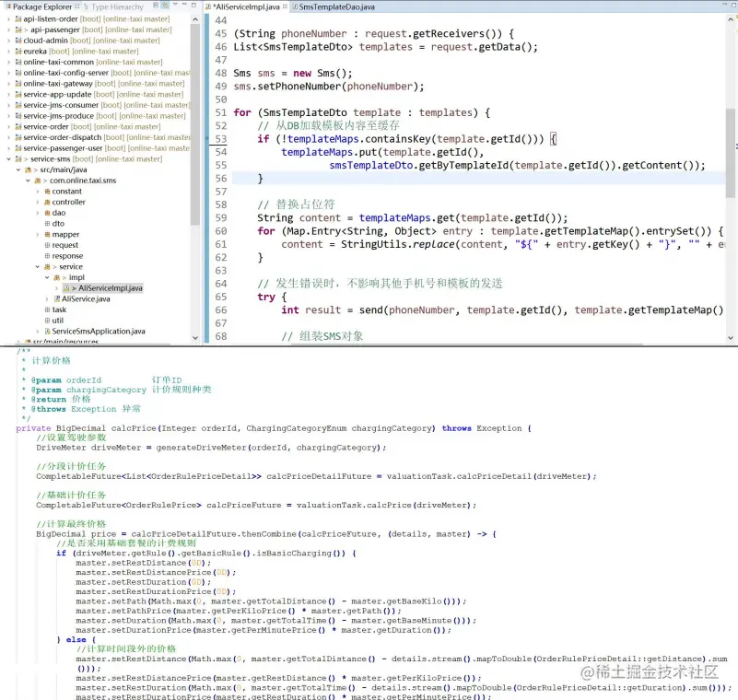Click the service package icon
Image resolution: width=738 pixels, height=700 pixels.
[47, 267]
